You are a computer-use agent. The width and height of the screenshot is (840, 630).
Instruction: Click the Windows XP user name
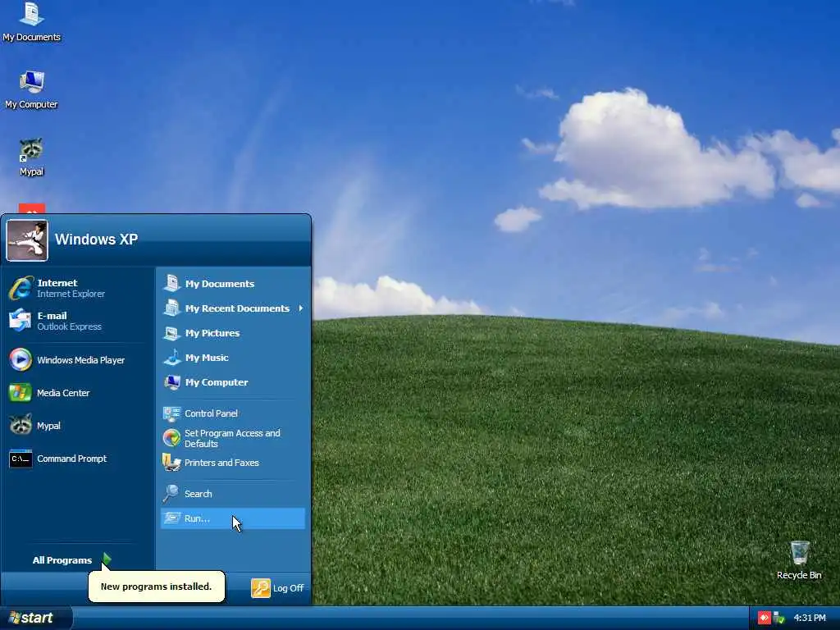tap(97, 239)
